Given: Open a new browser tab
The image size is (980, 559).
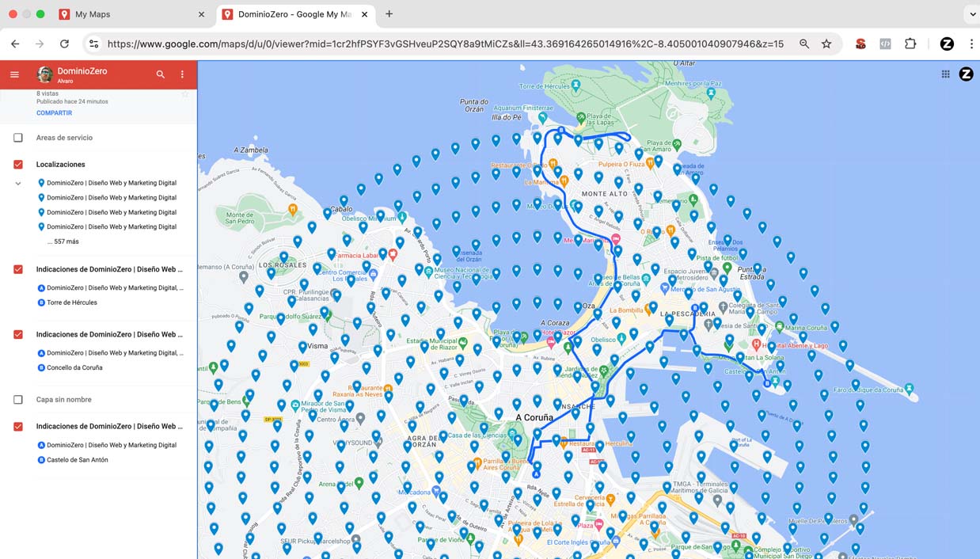Looking at the screenshot, I should 389,14.
